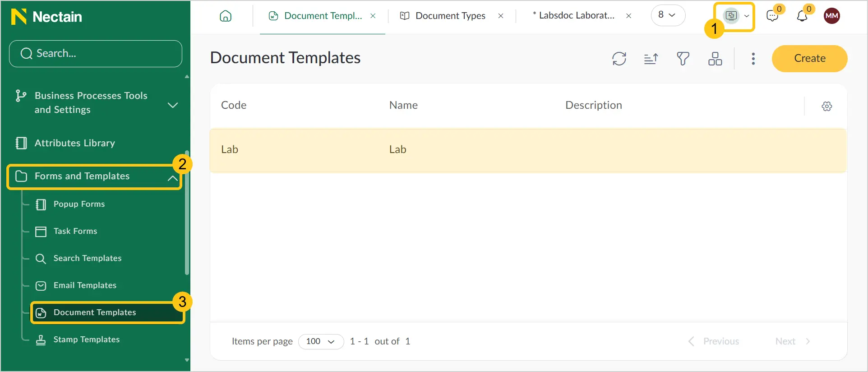The image size is (868, 372).
Task: Switch to Labsdoc Laboratory tab
Action: pos(573,15)
